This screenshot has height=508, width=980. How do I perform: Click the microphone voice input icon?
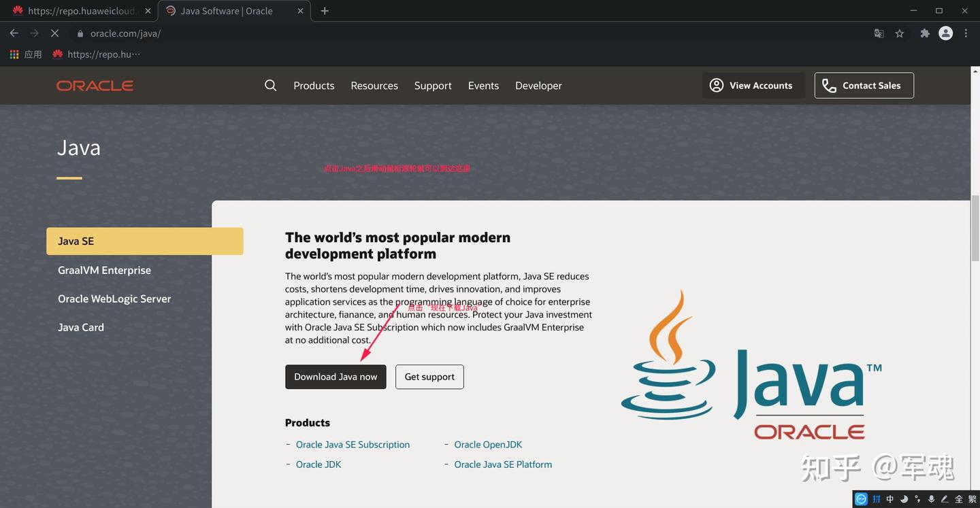pos(931,499)
